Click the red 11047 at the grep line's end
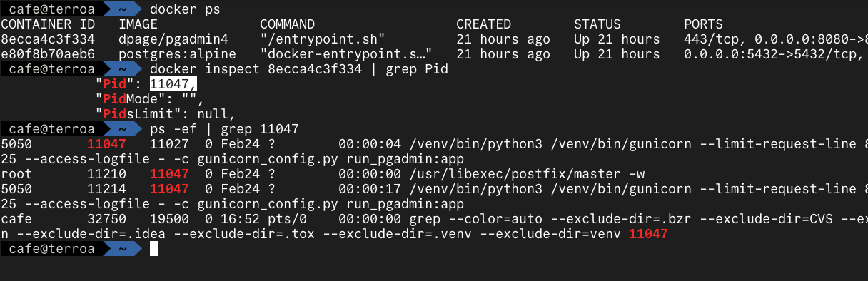The width and height of the screenshot is (868, 281). [648, 234]
